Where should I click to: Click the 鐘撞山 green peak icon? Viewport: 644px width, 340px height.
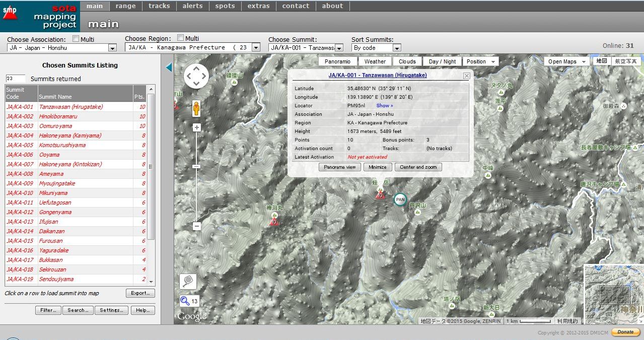(x=235, y=83)
